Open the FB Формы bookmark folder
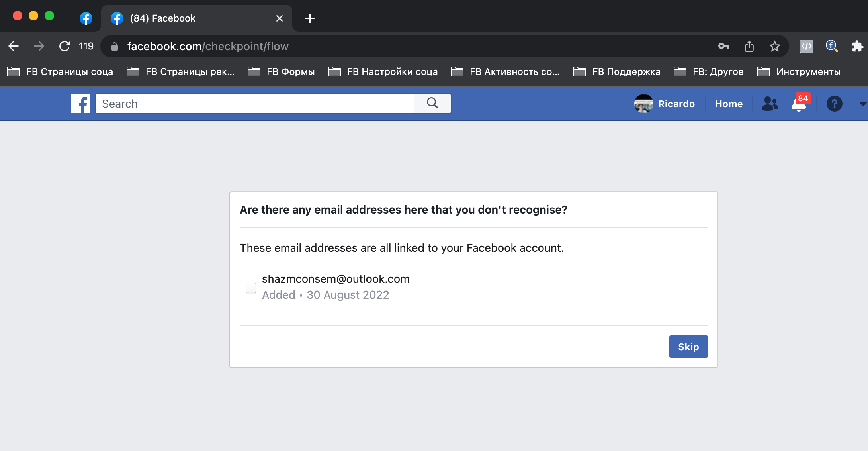868x451 pixels. click(281, 72)
